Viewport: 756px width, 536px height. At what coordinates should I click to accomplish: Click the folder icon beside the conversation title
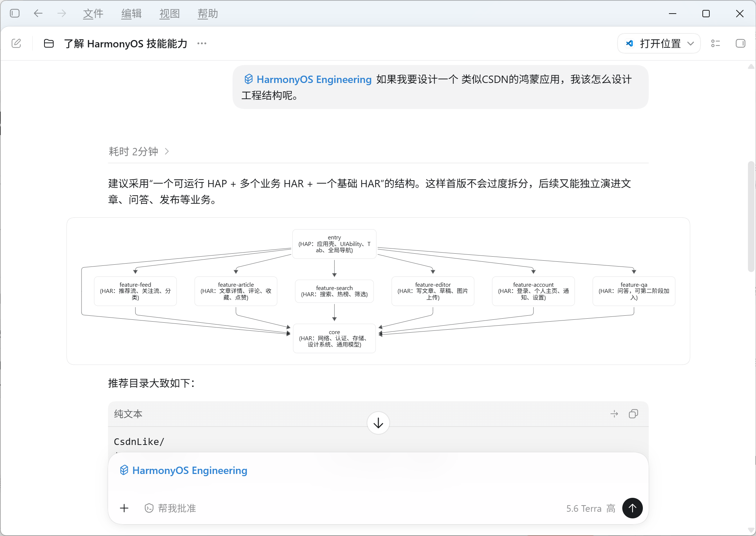(49, 43)
